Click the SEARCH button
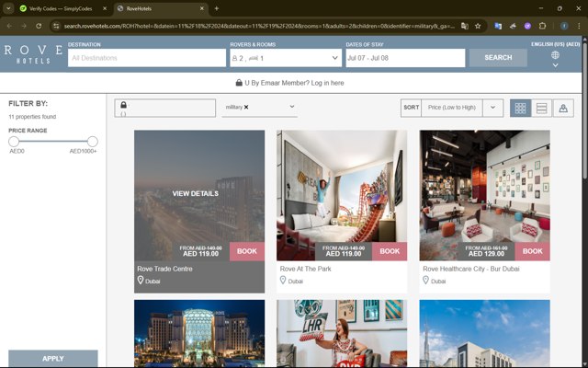 pos(498,57)
